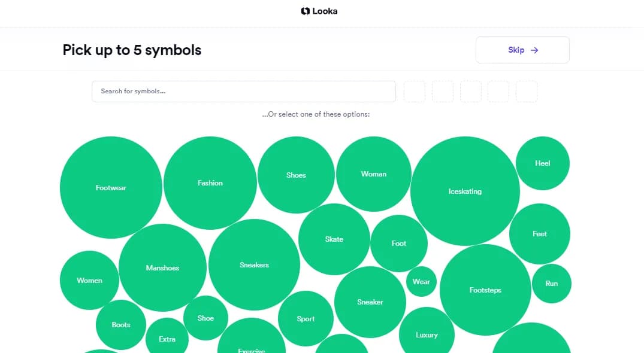Pick the Feet bubble

539,233
